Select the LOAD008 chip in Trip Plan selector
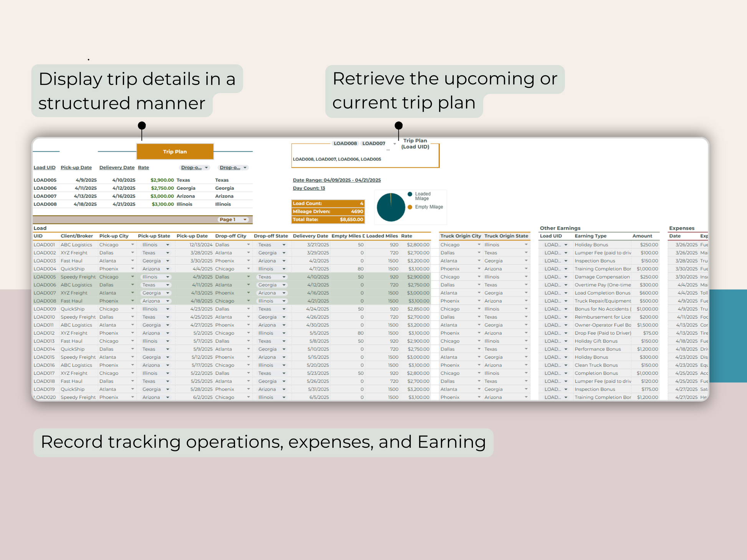Screen dimensions: 747x560 click(x=345, y=143)
